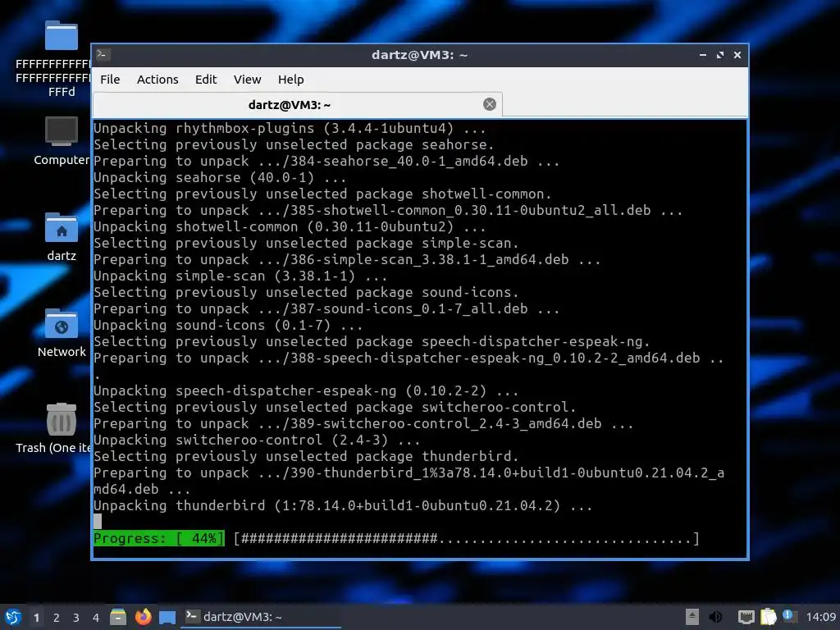This screenshot has width=840, height=630.
Task: Click the network connection tray icon
Action: click(746, 617)
